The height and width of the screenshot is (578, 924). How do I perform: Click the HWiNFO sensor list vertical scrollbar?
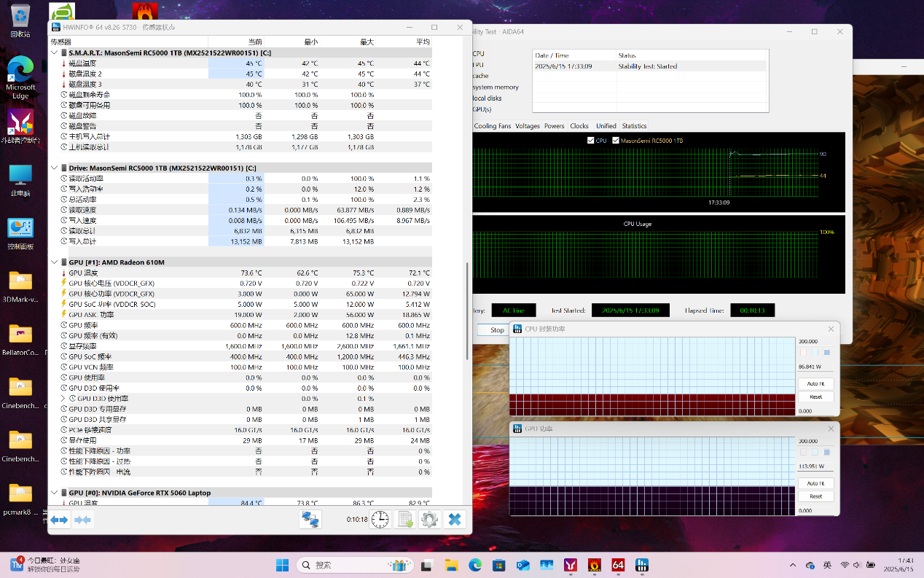tap(466, 310)
